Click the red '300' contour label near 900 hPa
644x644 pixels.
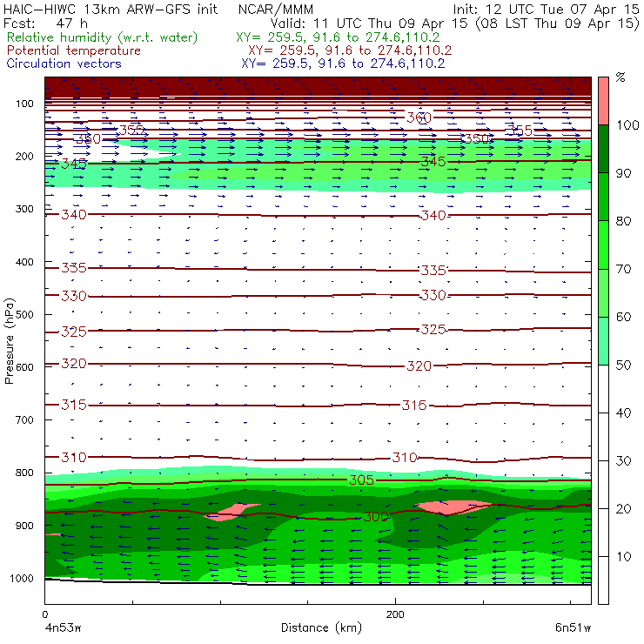(376, 517)
